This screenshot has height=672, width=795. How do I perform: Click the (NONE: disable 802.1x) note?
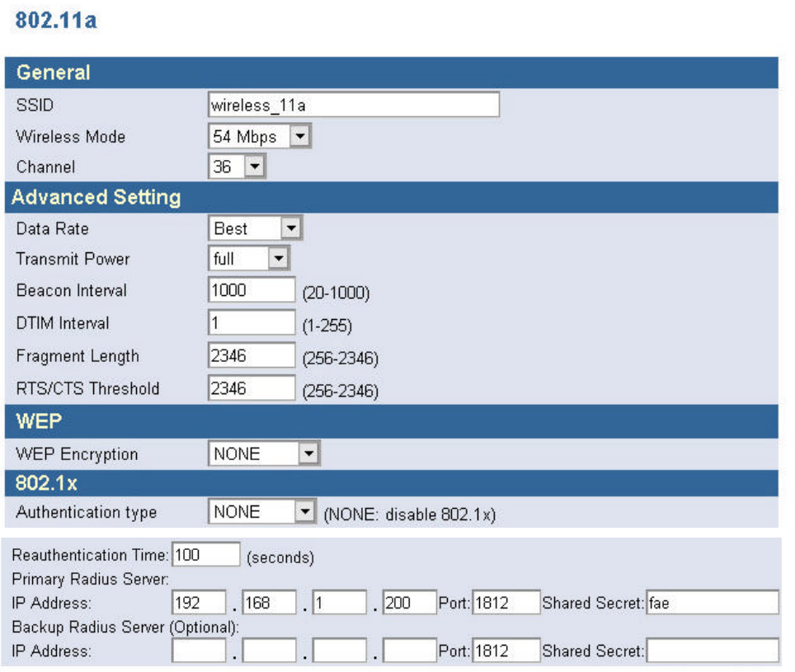[x=410, y=515]
